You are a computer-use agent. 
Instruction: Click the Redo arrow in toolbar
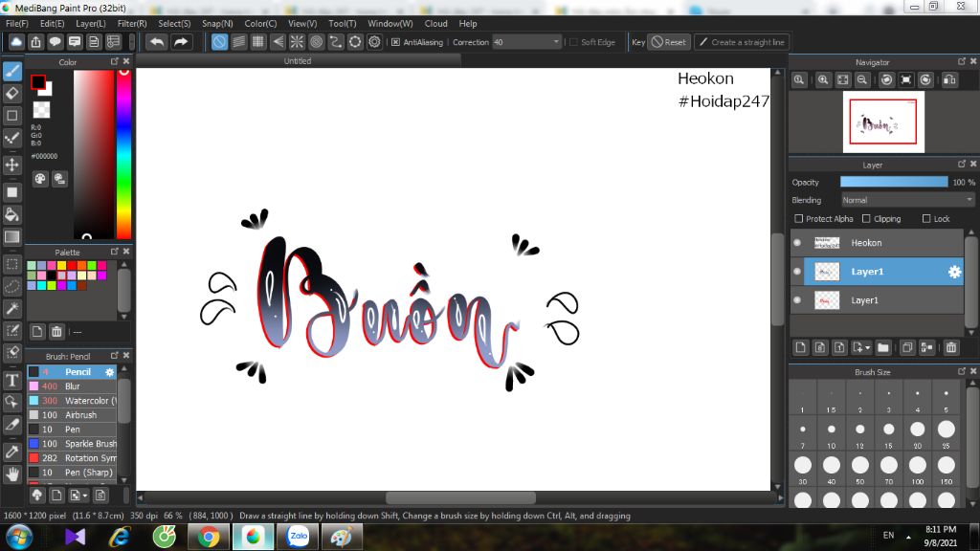pyautogui.click(x=181, y=42)
